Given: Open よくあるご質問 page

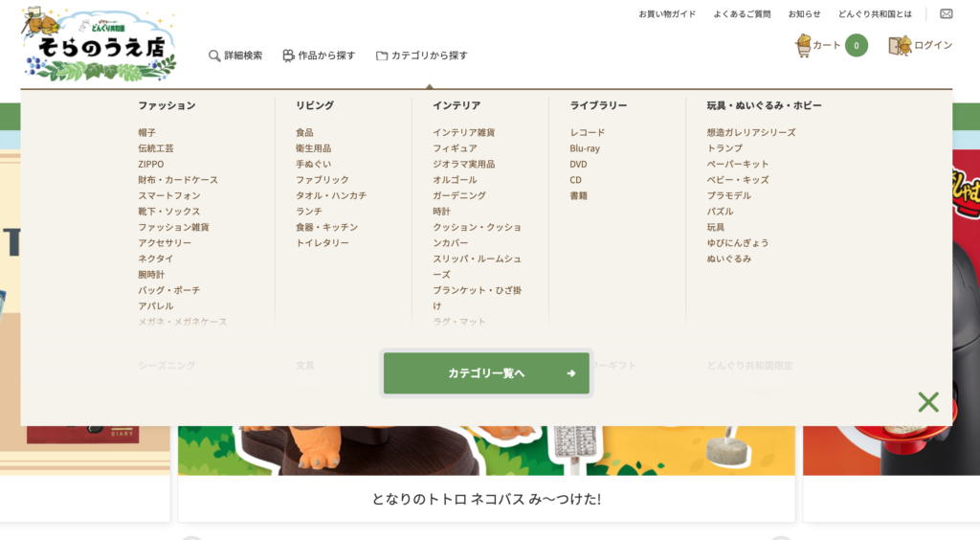Looking at the screenshot, I should (x=742, y=14).
